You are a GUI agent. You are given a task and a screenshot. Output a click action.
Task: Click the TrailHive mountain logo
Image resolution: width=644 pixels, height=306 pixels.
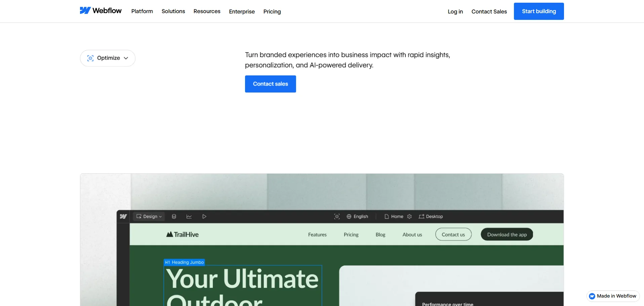(x=183, y=234)
